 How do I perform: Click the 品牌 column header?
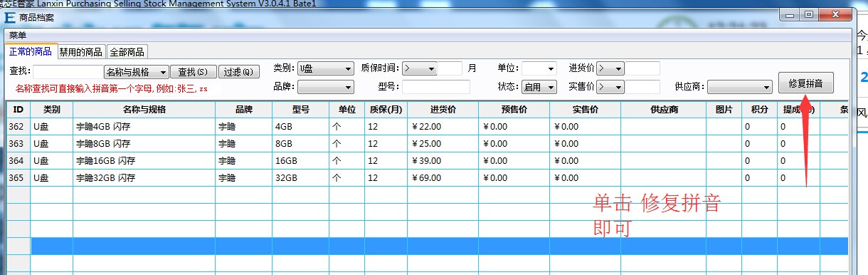click(244, 110)
